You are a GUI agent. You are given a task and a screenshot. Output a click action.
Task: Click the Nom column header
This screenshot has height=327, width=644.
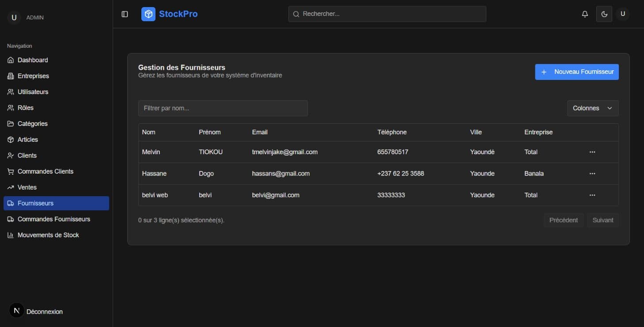coord(149,132)
